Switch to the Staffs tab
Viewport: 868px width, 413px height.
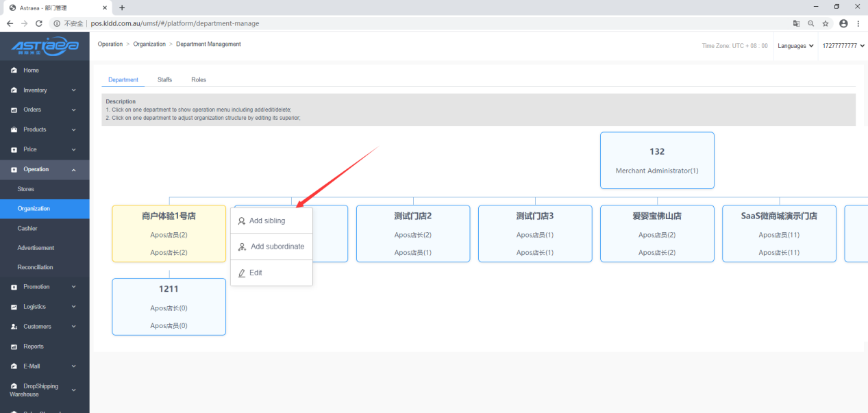click(x=164, y=80)
